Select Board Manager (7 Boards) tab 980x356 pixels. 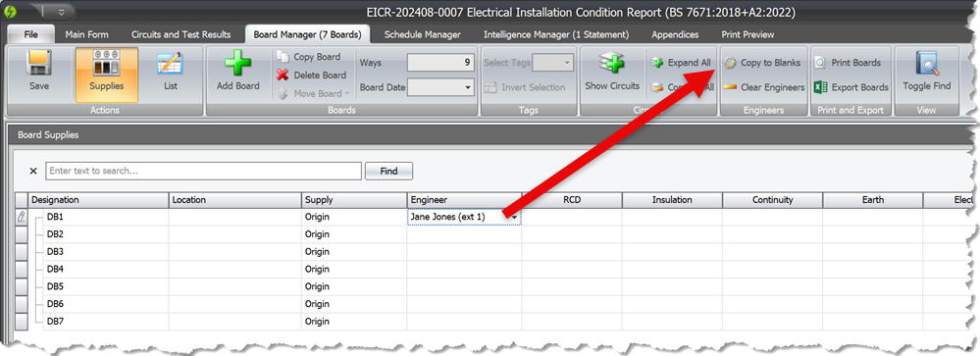(307, 34)
